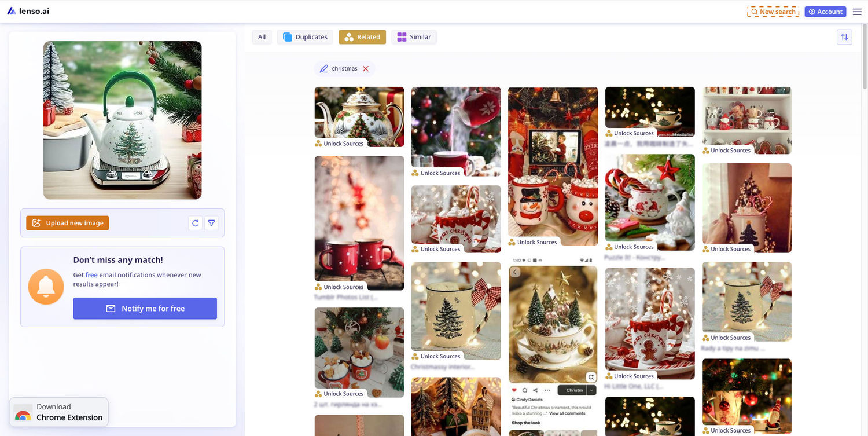Switch to the Similar tab
Viewport: 868px width, 436px height.
414,37
